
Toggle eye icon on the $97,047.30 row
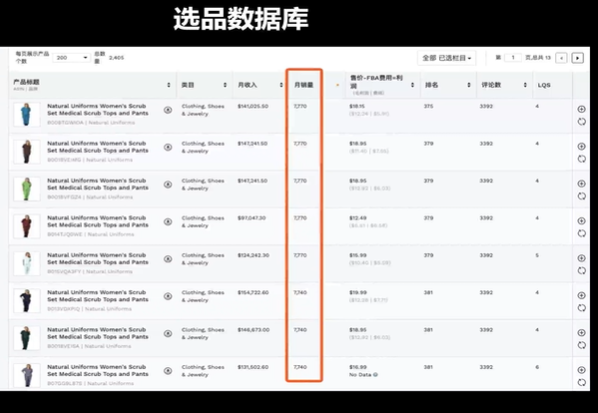168,222
